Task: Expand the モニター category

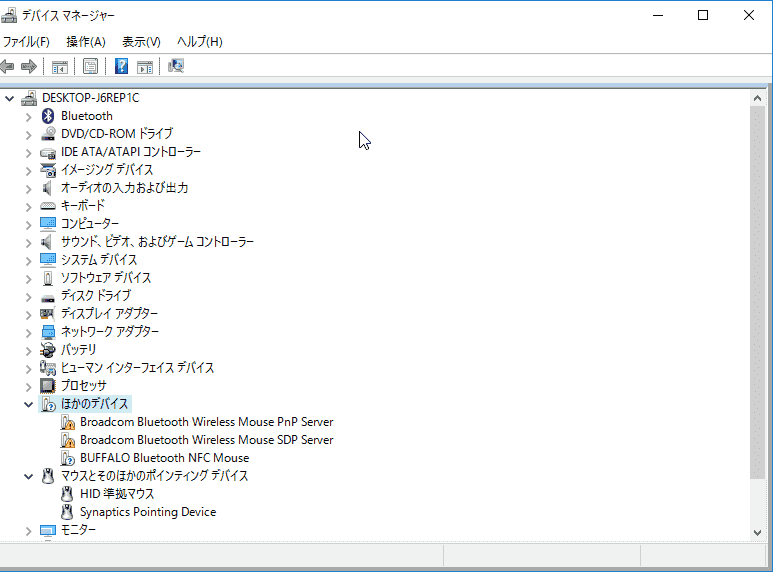Action: [x=29, y=531]
